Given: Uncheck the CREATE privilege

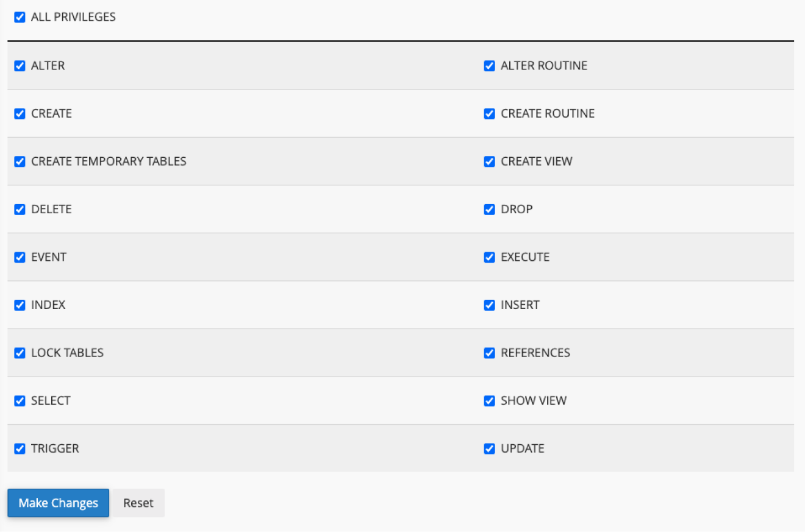Looking at the screenshot, I should 20,113.
